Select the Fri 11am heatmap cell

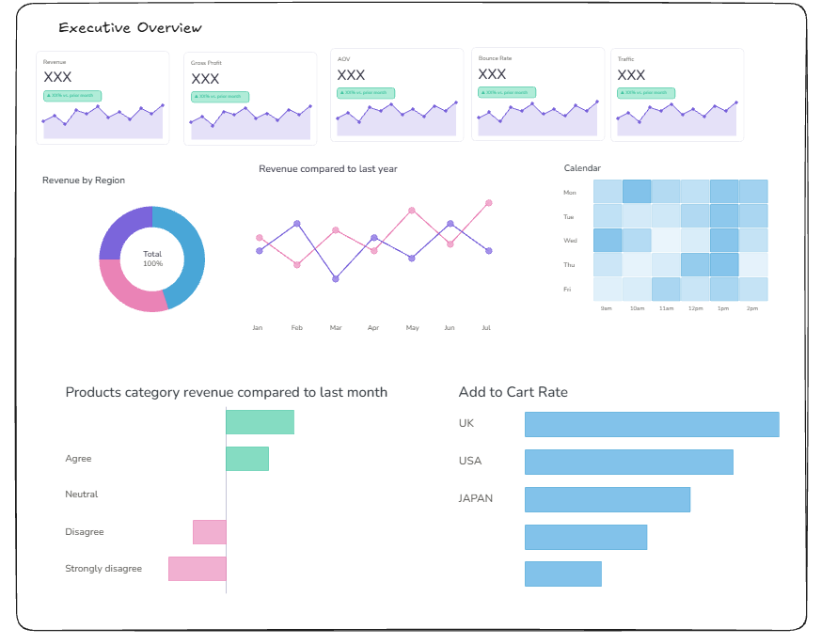click(x=666, y=290)
